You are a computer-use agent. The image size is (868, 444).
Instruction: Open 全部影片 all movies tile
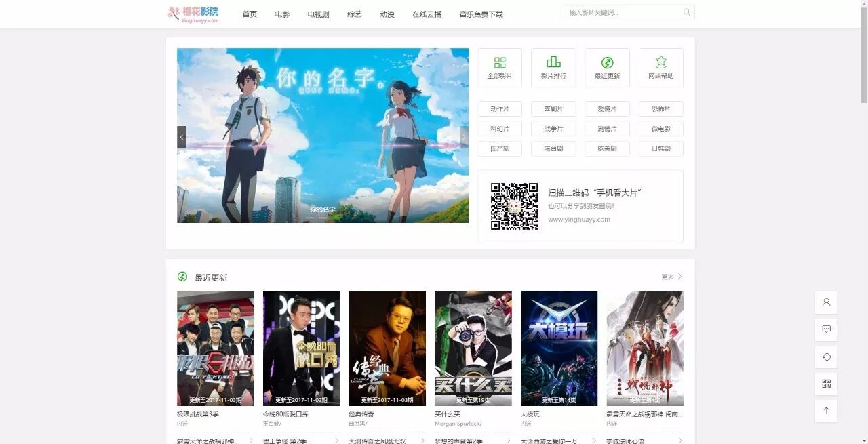[500, 68]
